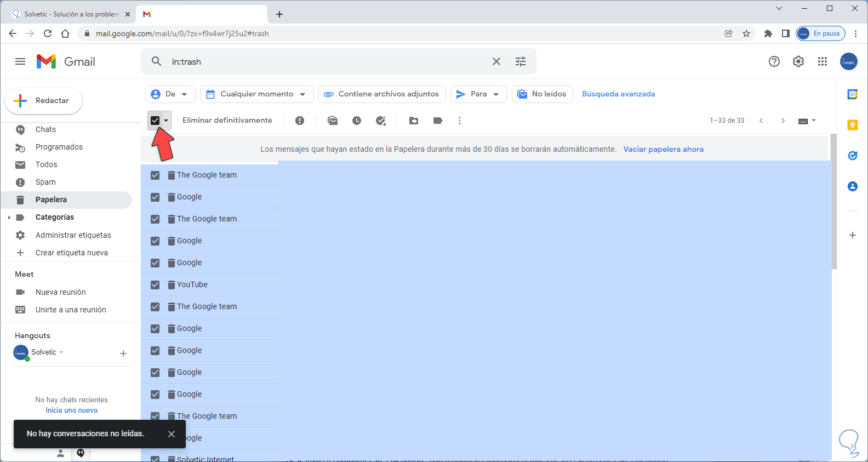The width and height of the screenshot is (868, 462).
Task: Open the More options three dots
Action: [460, 121]
